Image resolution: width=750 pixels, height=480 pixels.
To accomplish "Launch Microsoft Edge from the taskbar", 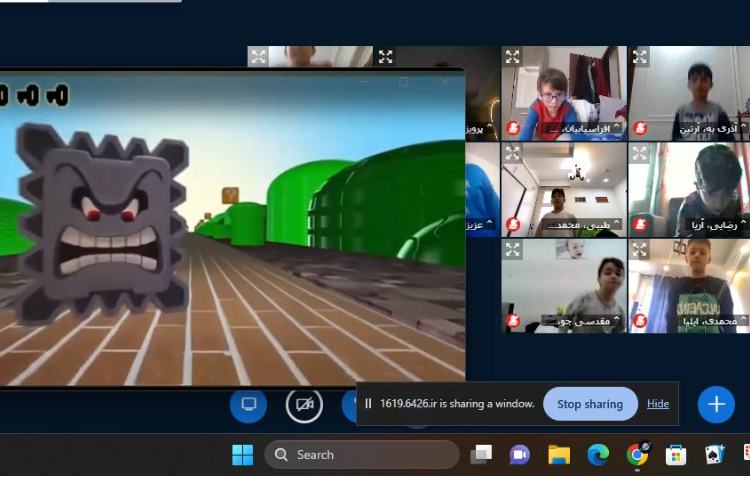I will (x=598, y=455).
